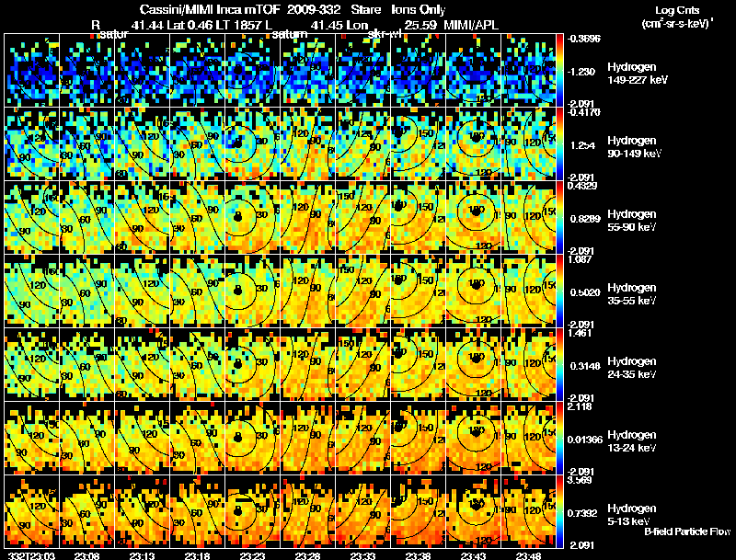
Task: Click the 'Hydrogen 35-55 keV' row label
Action: click(x=632, y=294)
